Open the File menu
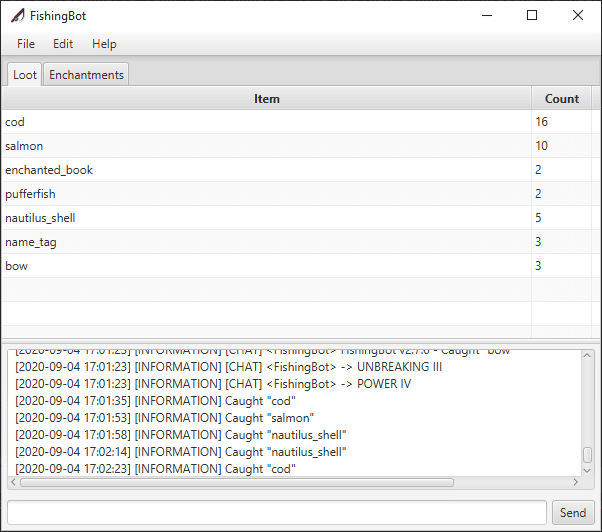602x532 pixels. (x=26, y=44)
